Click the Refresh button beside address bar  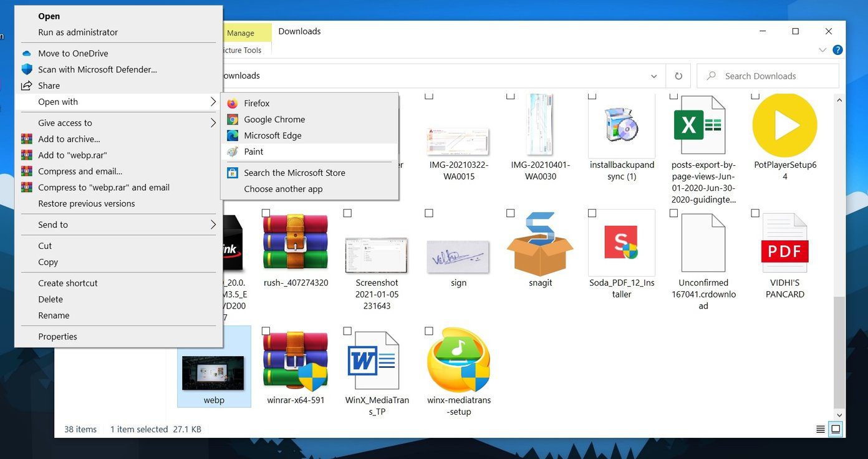click(678, 76)
